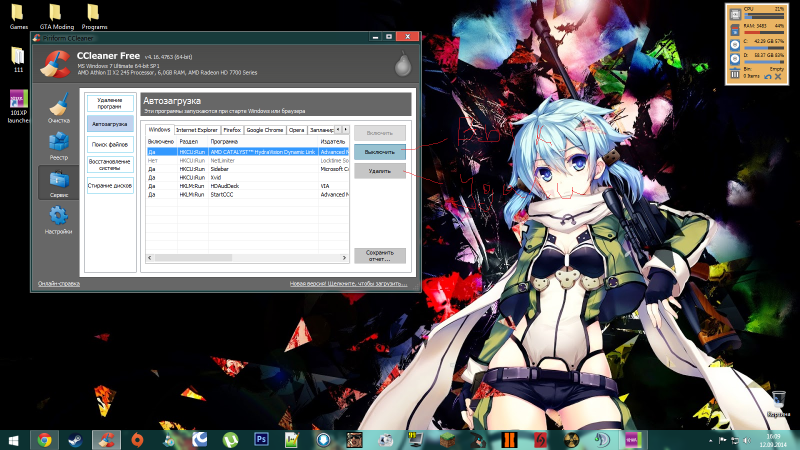This screenshot has height=450, width=800.
Task: Select the NetLimiter startup entry
Action: click(247, 160)
